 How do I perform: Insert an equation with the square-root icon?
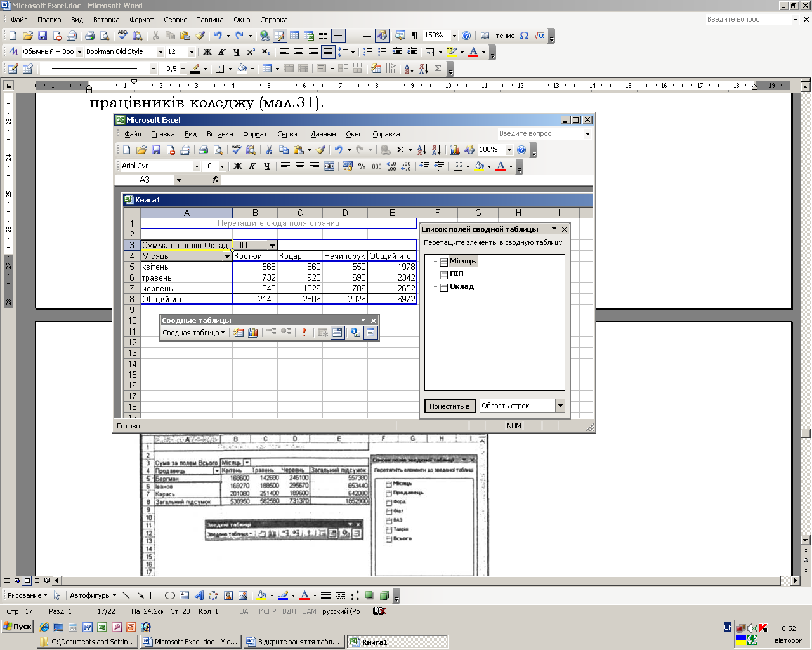tap(539, 36)
